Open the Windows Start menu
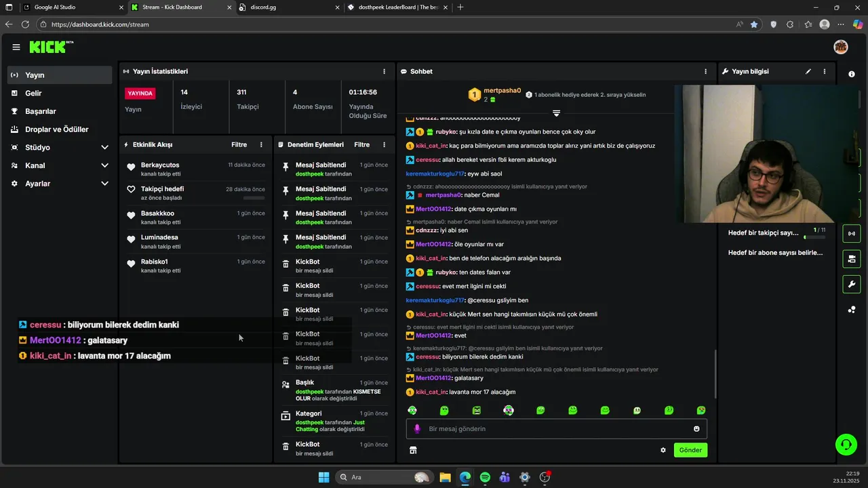 [x=323, y=477]
